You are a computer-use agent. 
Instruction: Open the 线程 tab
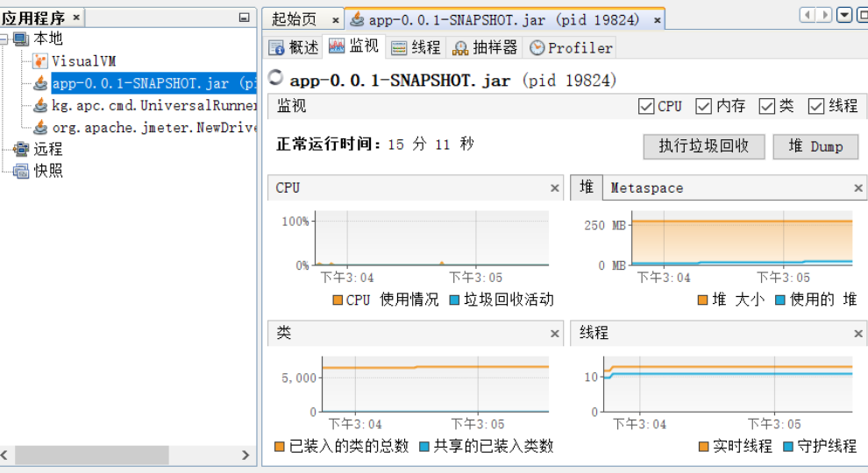tap(416, 48)
